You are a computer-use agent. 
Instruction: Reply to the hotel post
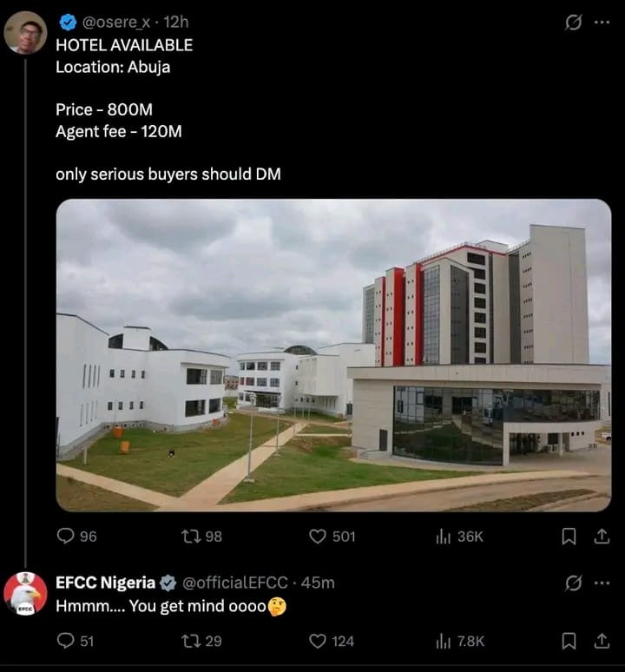pos(66,537)
